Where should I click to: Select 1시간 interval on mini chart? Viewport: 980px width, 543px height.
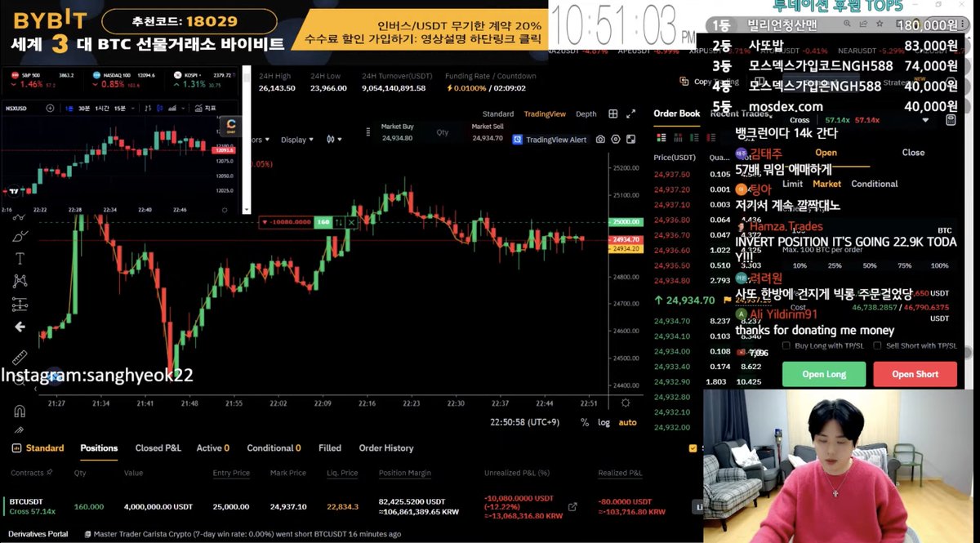pos(102,108)
